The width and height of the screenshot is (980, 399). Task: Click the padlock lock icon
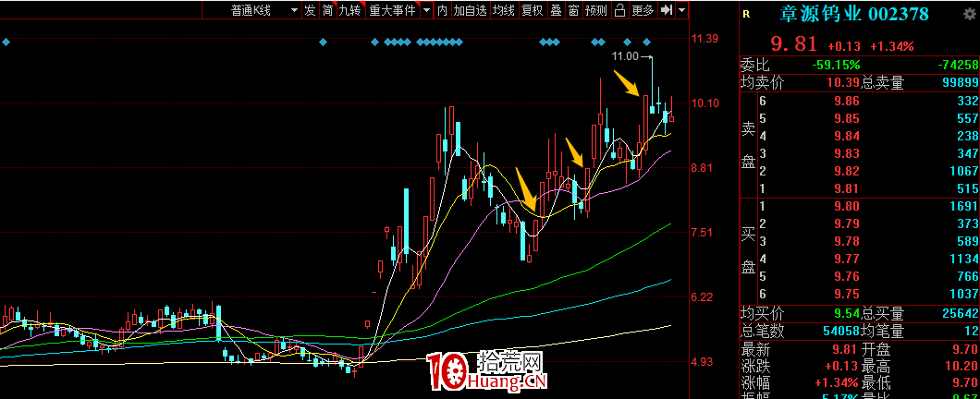click(619, 10)
